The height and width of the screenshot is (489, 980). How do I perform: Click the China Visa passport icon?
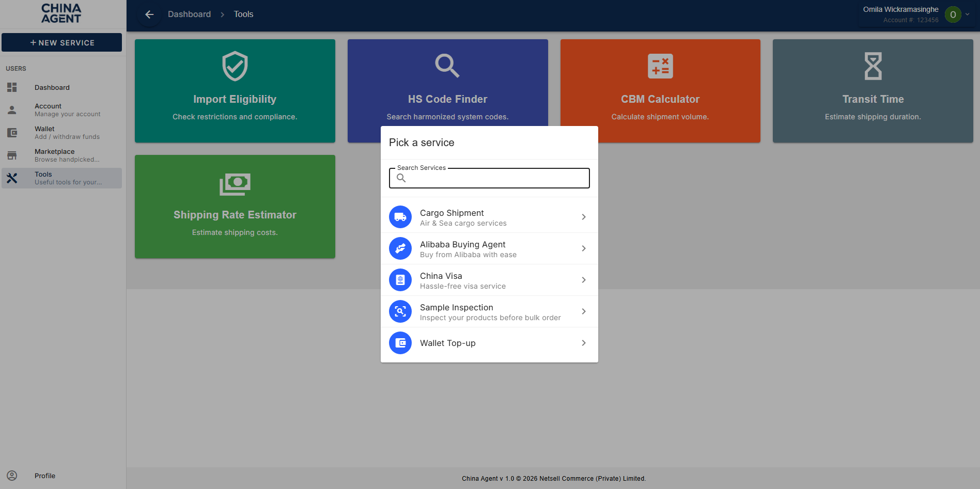coord(400,280)
